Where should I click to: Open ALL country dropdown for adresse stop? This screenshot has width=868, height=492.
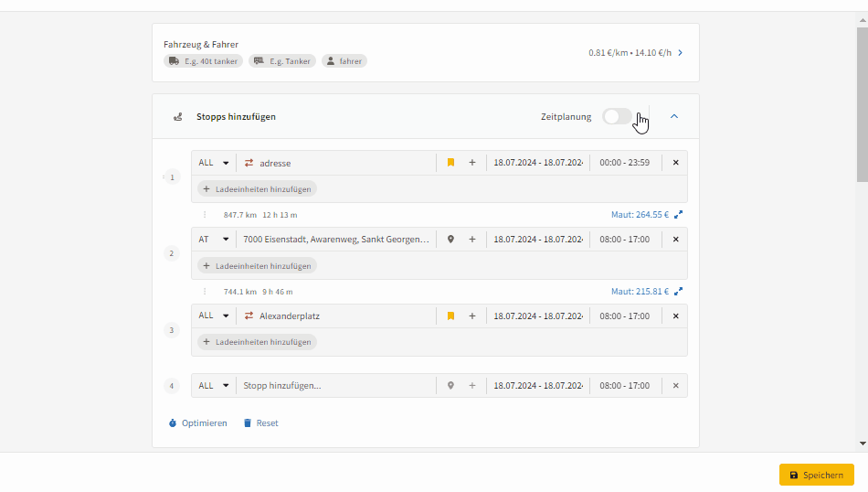coord(214,163)
